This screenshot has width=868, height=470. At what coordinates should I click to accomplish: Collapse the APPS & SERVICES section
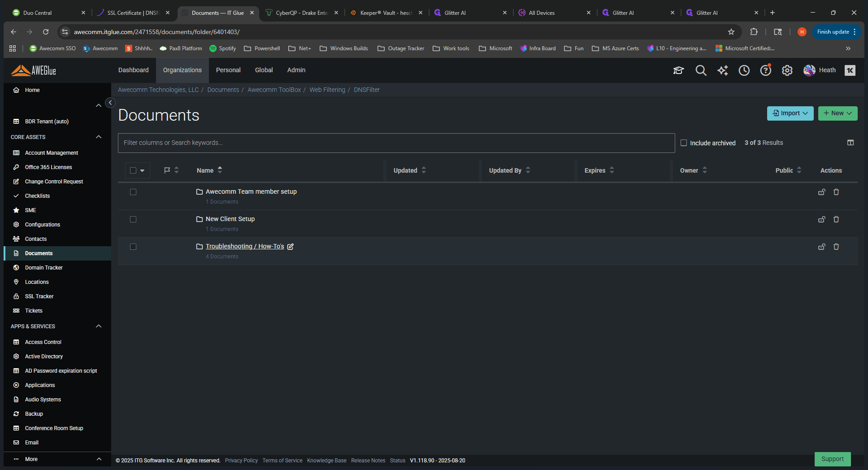tap(99, 326)
